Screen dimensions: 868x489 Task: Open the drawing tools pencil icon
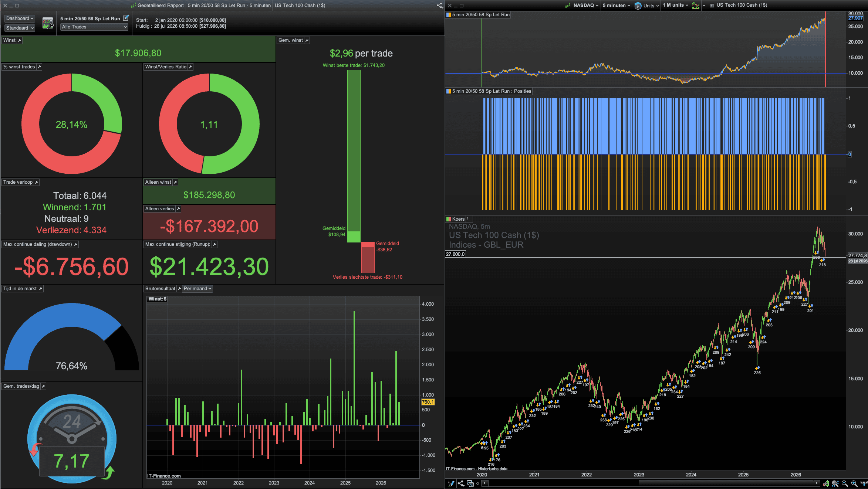click(x=451, y=483)
